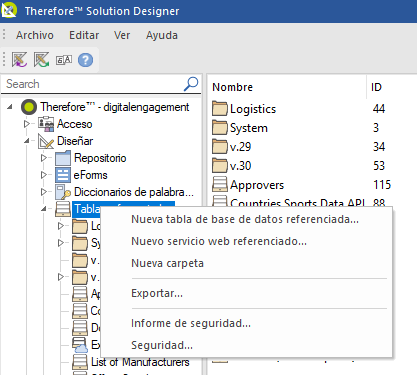The height and width of the screenshot is (375, 417).
Task: Click the List of Manufacturers table icon
Action: click(x=80, y=362)
